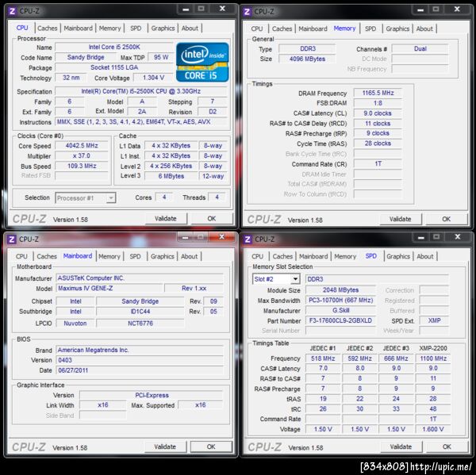The image size is (476, 475).
Task: Click OK in the CPU window
Action: point(212,219)
